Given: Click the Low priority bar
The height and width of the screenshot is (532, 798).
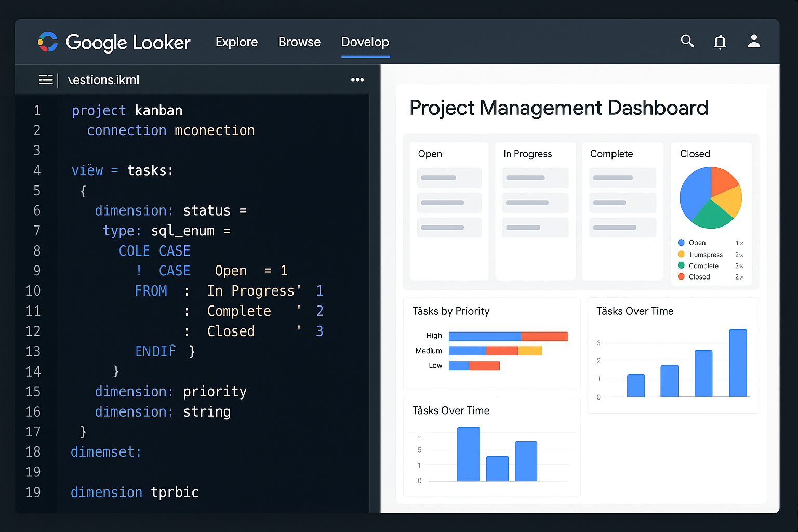Looking at the screenshot, I should (474, 366).
